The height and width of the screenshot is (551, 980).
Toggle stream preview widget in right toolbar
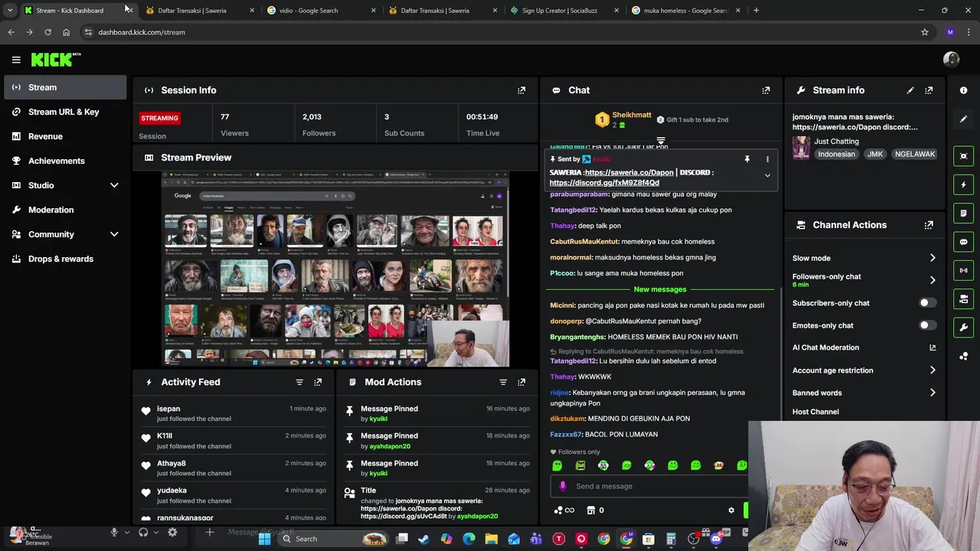click(963, 156)
